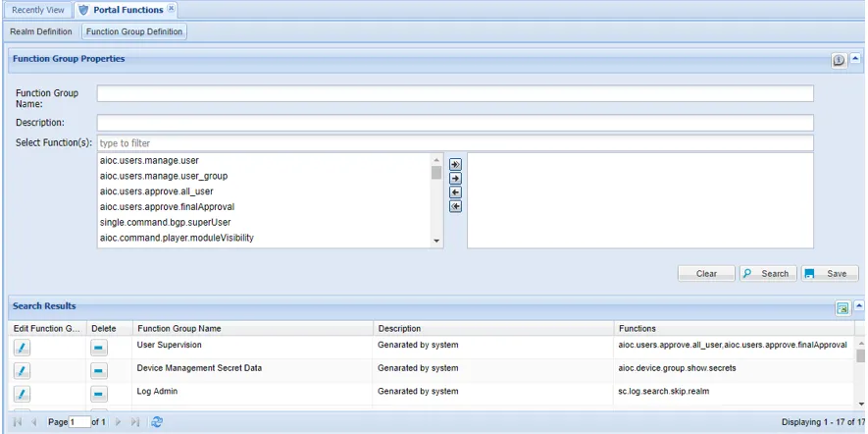Edit the Log Admin function group
This screenshot has width=868, height=434.
click(x=22, y=394)
